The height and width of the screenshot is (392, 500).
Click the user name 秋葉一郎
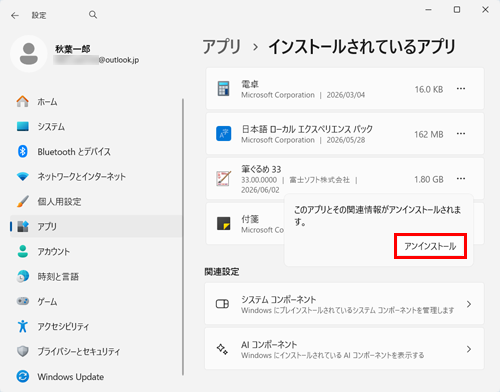tap(73, 49)
